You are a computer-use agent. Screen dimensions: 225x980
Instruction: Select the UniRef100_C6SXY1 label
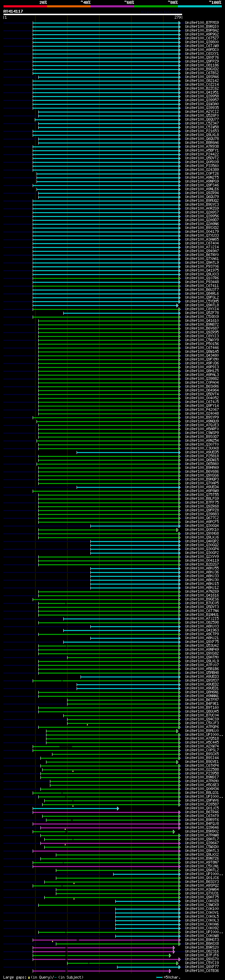coord(202,53)
